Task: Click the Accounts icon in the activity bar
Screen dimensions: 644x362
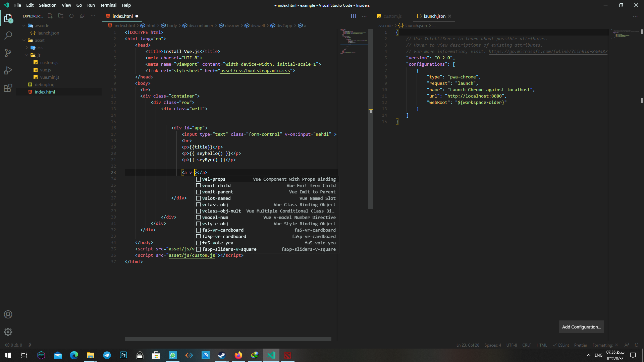Action: coord(8,314)
